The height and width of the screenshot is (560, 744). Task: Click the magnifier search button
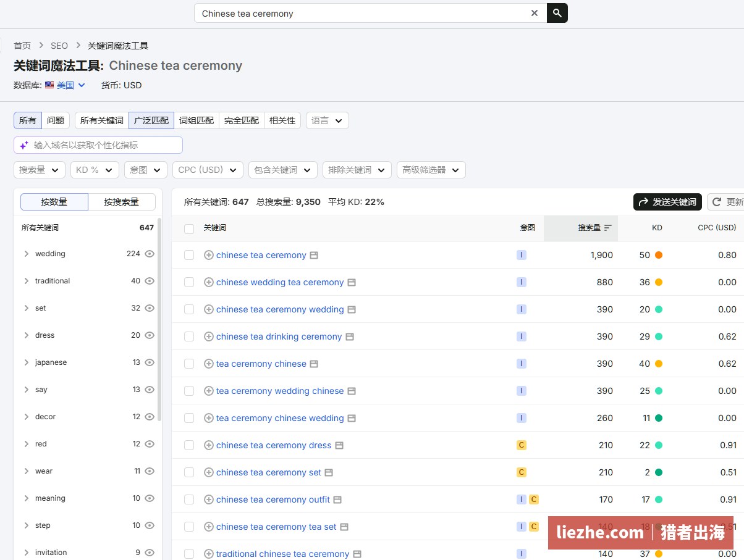click(557, 13)
